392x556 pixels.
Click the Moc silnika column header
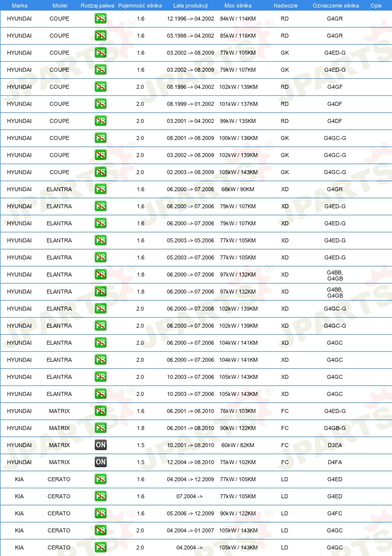(238, 6)
